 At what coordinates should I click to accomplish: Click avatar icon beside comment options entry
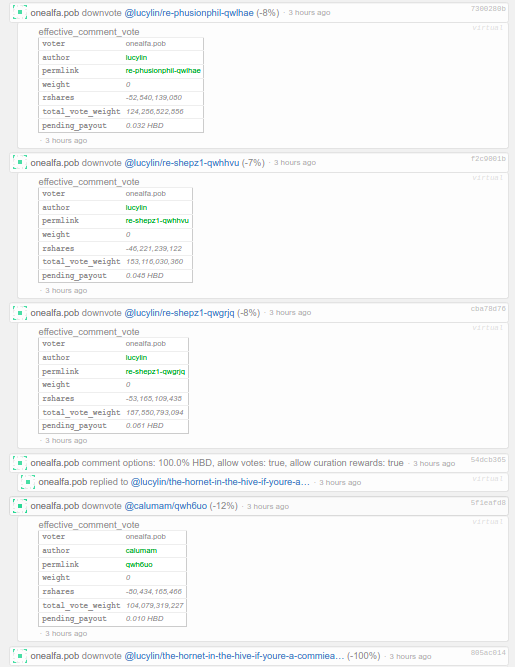point(20,463)
